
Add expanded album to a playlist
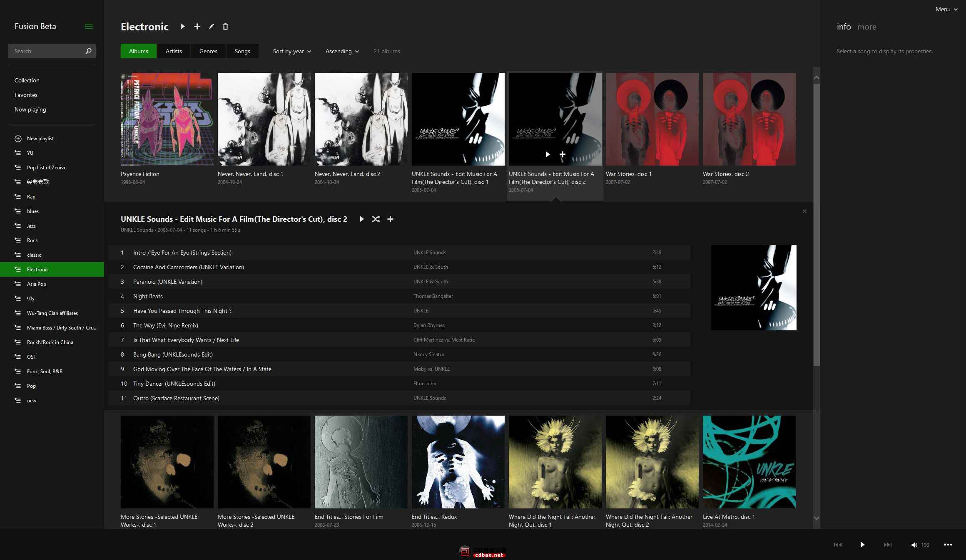390,219
